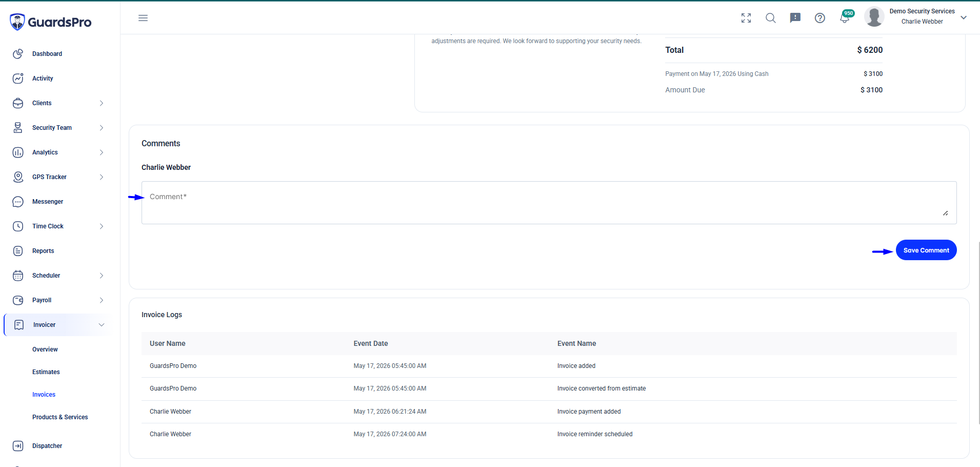980x467 pixels.
Task: Expand the Security Team submenu chevron
Action: 102,128
